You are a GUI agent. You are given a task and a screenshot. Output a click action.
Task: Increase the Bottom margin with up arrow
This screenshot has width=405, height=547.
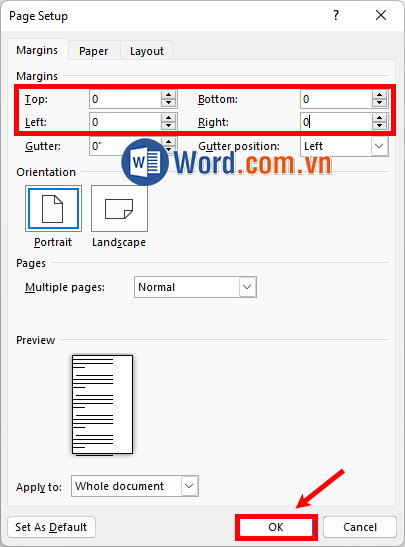point(380,95)
